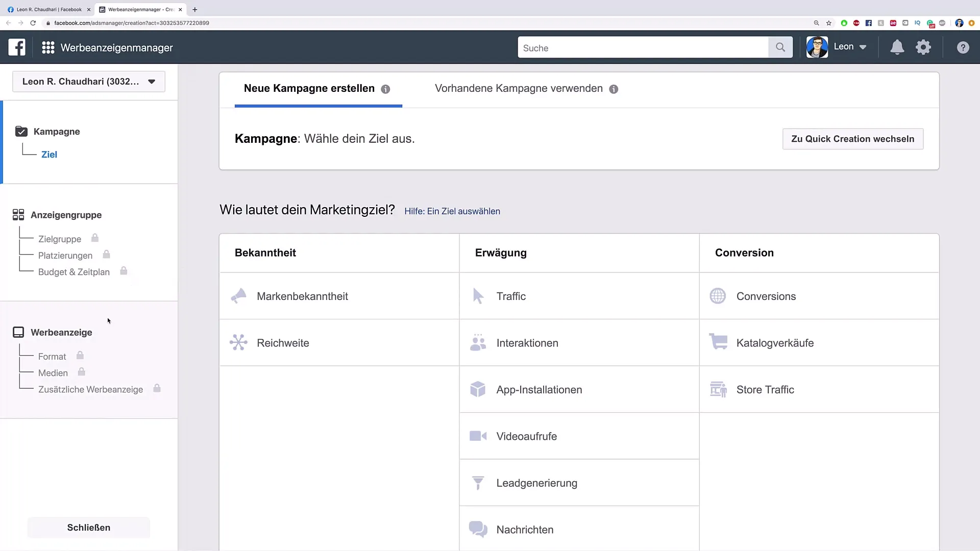Click Hilfe: Ein Ziel auswählen link
980x551 pixels.
click(x=452, y=211)
